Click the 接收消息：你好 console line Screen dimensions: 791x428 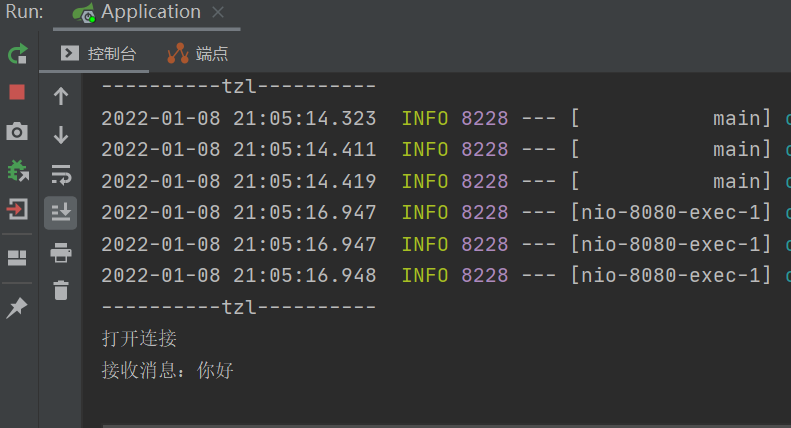(x=167, y=370)
